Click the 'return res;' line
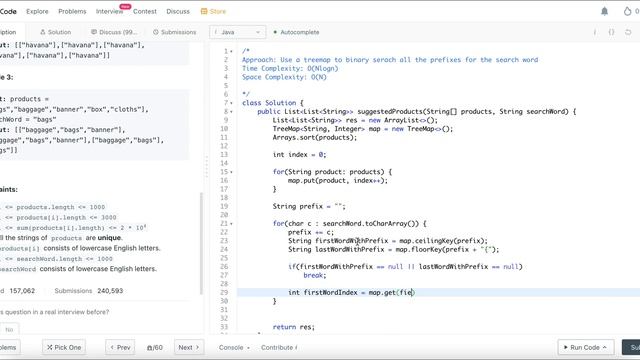Viewport: 640px width, 360px height. coord(294,327)
